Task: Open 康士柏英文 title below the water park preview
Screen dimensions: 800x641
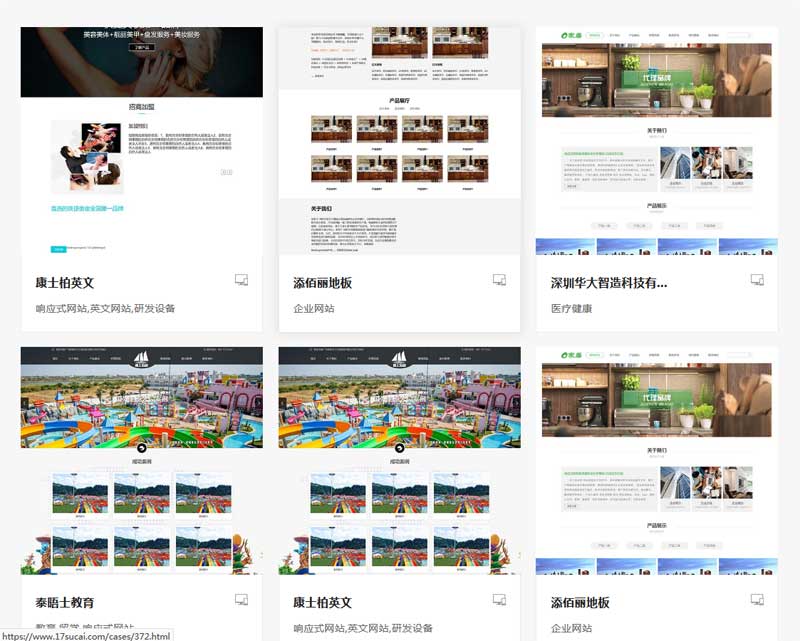Action: tap(322, 603)
